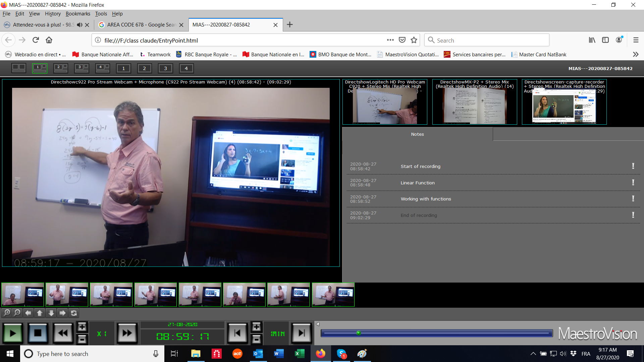Click exclamation icon beside Start of recording

point(633,166)
